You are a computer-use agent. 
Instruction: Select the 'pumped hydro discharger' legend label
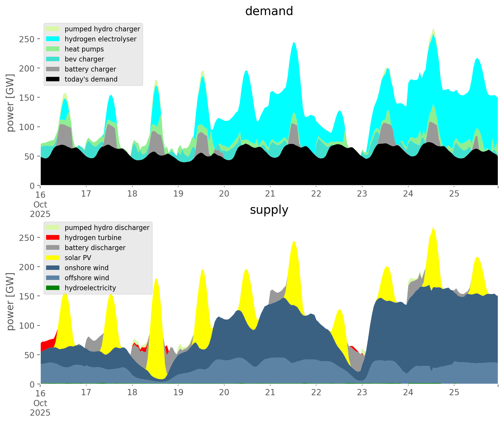(107, 228)
